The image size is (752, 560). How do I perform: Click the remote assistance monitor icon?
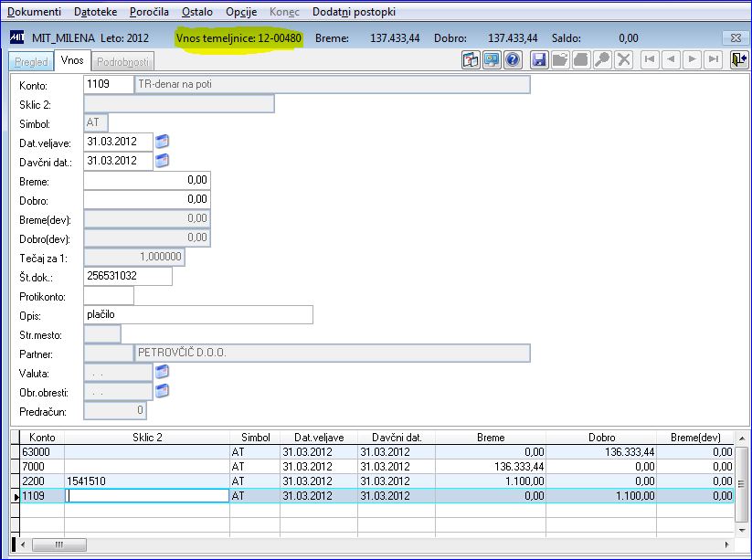[x=492, y=60]
